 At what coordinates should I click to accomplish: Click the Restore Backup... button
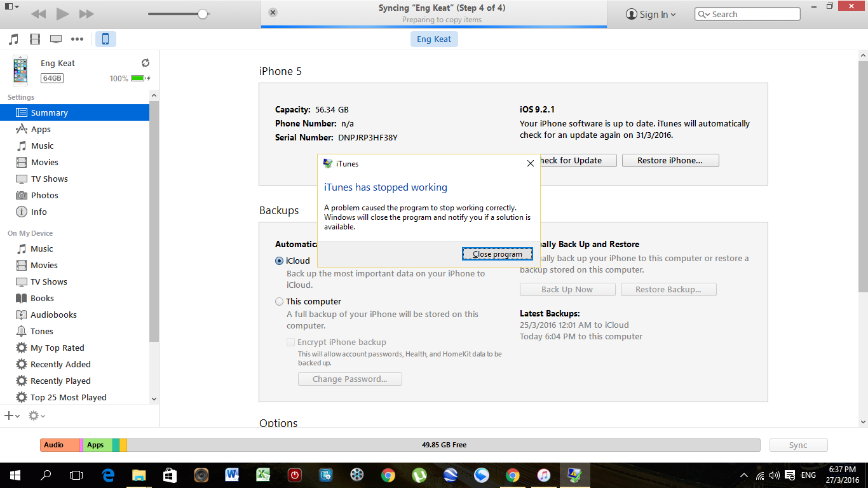point(668,290)
